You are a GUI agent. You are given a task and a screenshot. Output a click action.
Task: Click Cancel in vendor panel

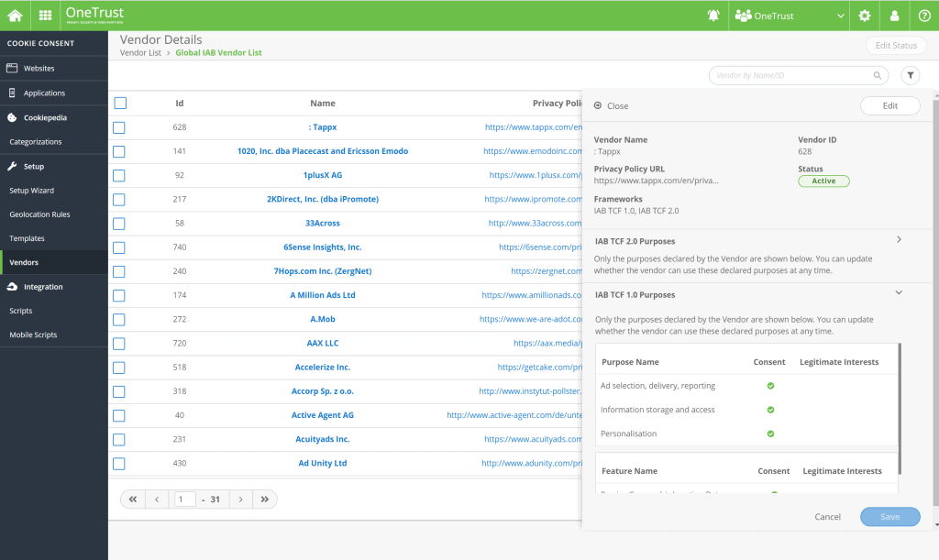[828, 517]
